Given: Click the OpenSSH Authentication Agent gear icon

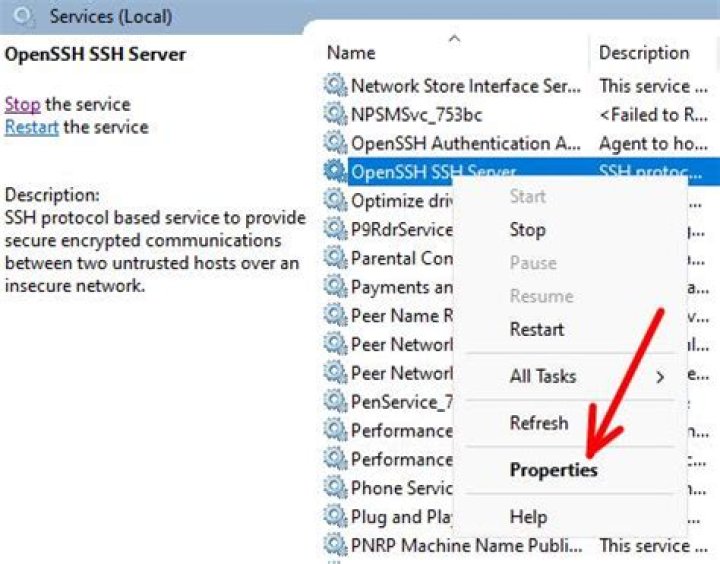Looking at the screenshot, I should (335, 143).
